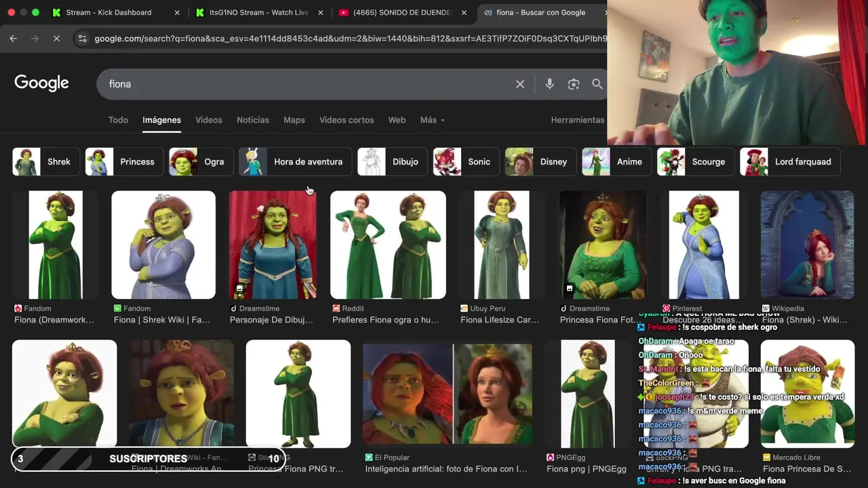The image size is (868, 488).
Task: Open Dreamstime Princesa Fiona Foto thumbnail
Action: pos(602,245)
